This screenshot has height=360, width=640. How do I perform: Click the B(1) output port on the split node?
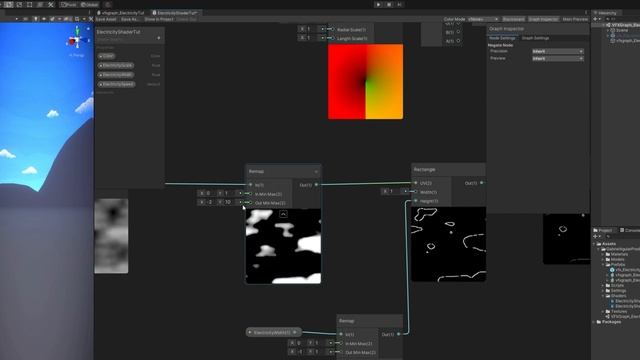[x=458, y=32]
